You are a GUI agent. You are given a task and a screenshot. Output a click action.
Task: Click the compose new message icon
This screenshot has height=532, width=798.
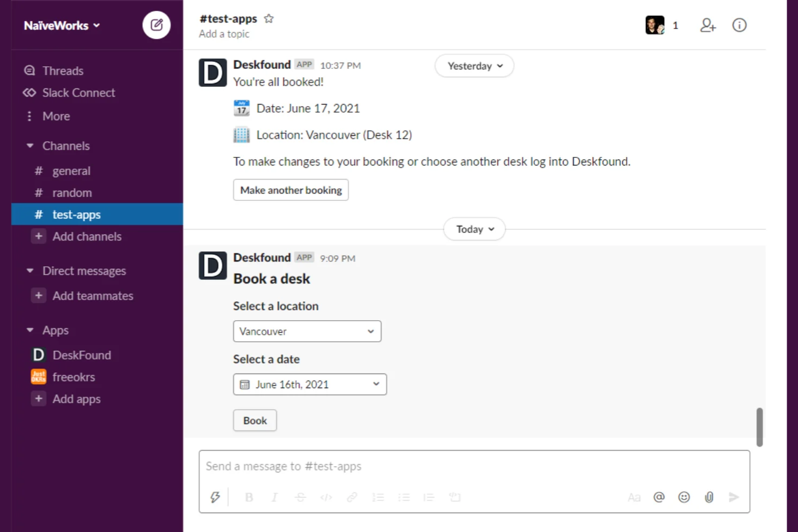click(156, 25)
